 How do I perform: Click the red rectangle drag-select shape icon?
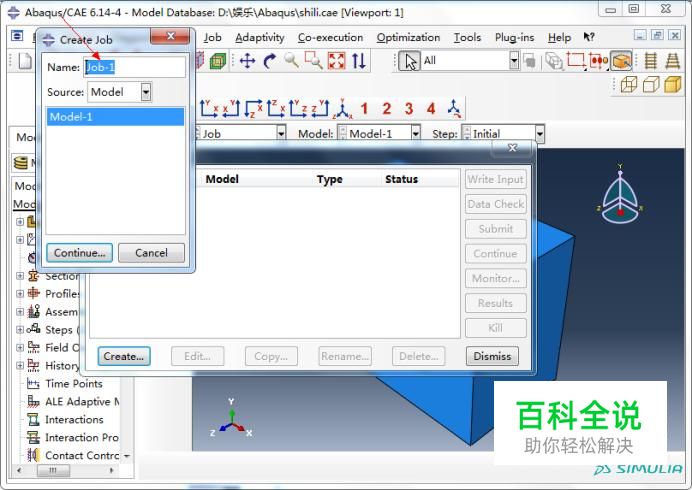tap(575, 61)
